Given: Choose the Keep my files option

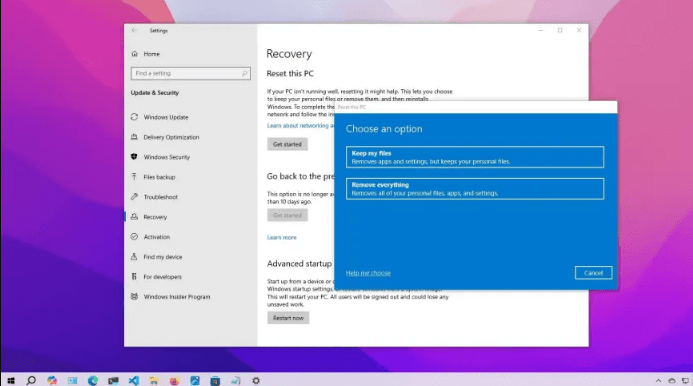Looking at the screenshot, I should point(475,157).
